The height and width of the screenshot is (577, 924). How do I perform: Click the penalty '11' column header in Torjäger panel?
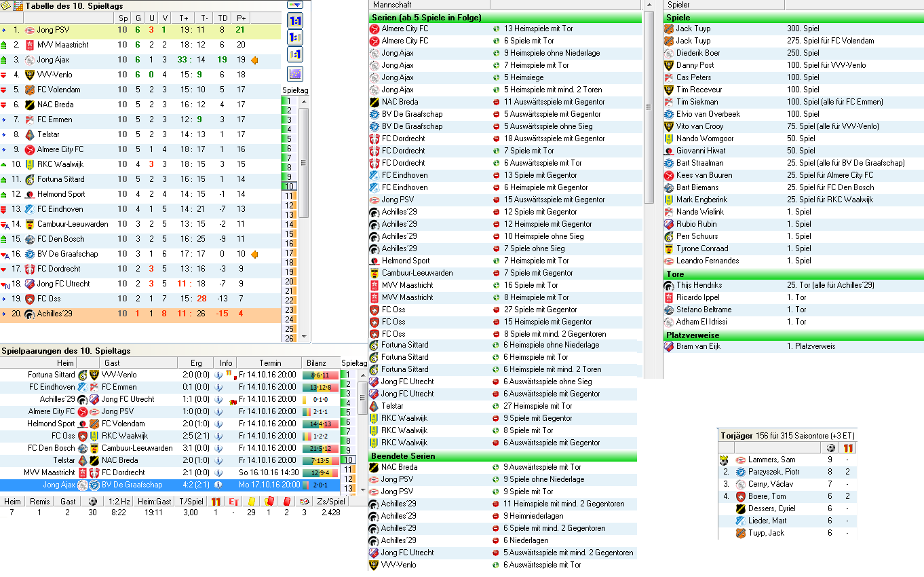coord(847,448)
